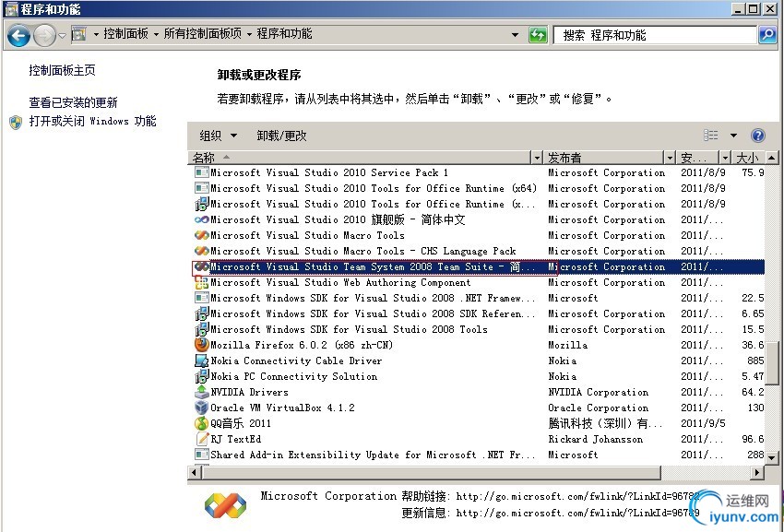Click the shield icon beside Windows 功能
Image resolution: width=784 pixels, height=532 pixels.
(16, 122)
